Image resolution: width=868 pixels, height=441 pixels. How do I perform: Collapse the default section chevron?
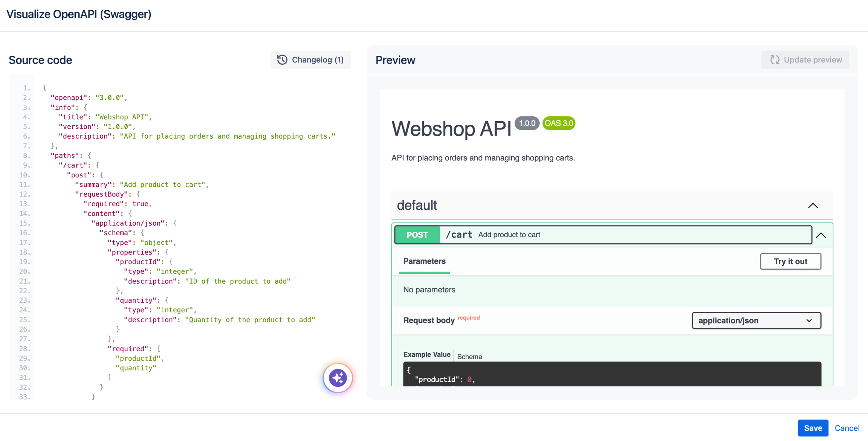coord(813,206)
